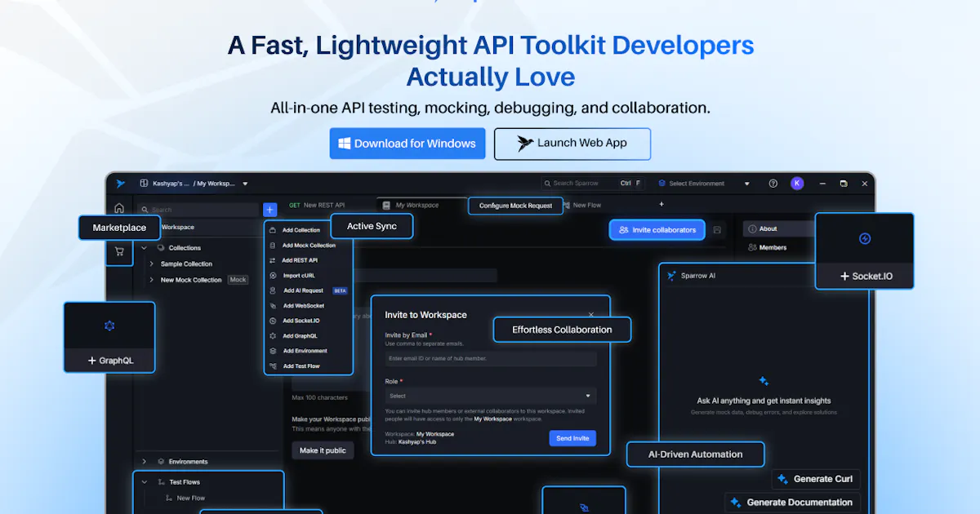Click the GraphQL logo card icon
This screenshot has width=980, height=514.
click(x=109, y=326)
